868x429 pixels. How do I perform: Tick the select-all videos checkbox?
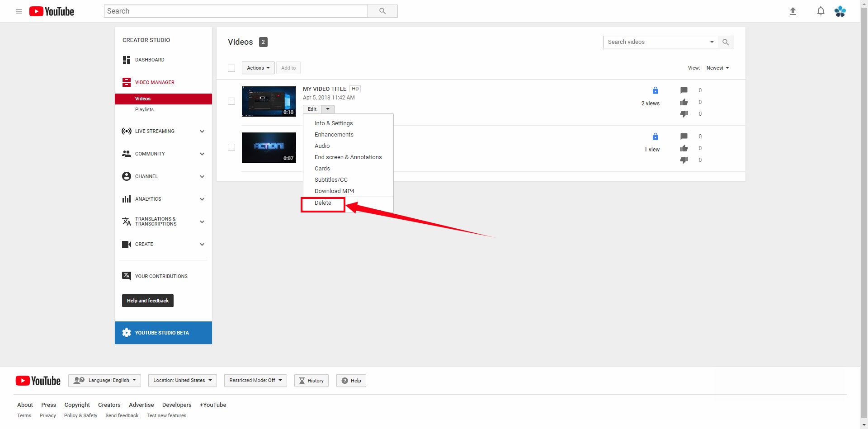[231, 68]
